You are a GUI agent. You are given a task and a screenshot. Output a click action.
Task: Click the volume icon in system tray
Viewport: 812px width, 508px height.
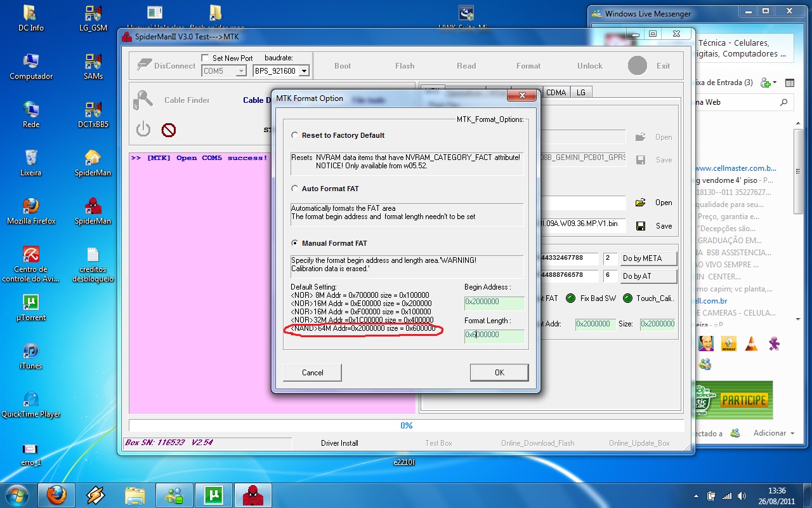click(x=742, y=495)
